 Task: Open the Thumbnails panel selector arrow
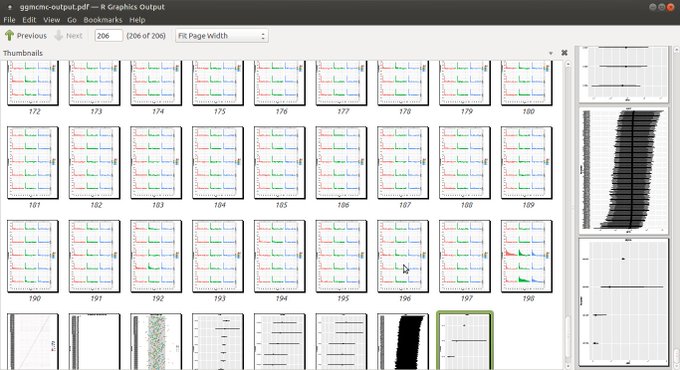pos(551,53)
